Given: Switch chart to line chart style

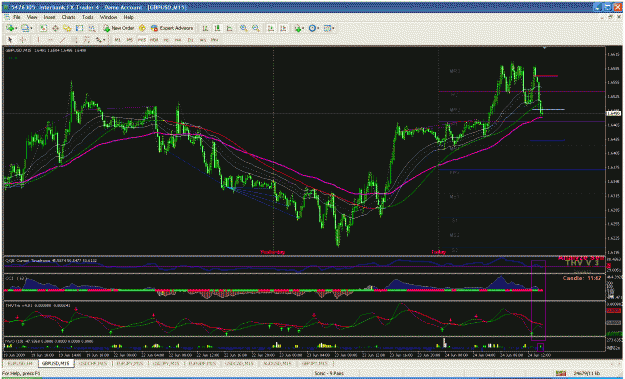Looking at the screenshot, I should pyautogui.click(x=230, y=28).
